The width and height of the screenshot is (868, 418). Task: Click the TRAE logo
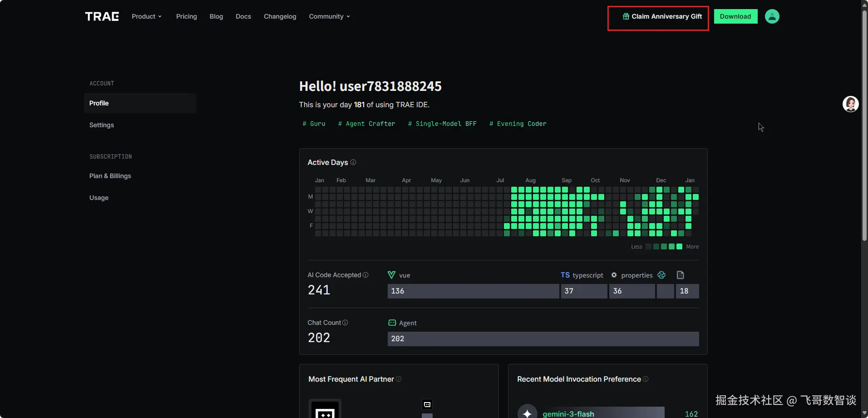pyautogui.click(x=102, y=16)
